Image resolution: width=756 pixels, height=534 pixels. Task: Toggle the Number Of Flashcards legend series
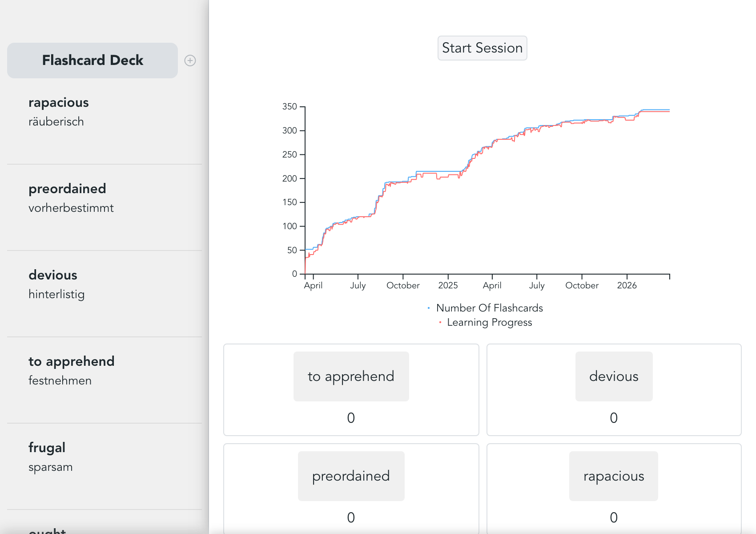[x=489, y=307]
